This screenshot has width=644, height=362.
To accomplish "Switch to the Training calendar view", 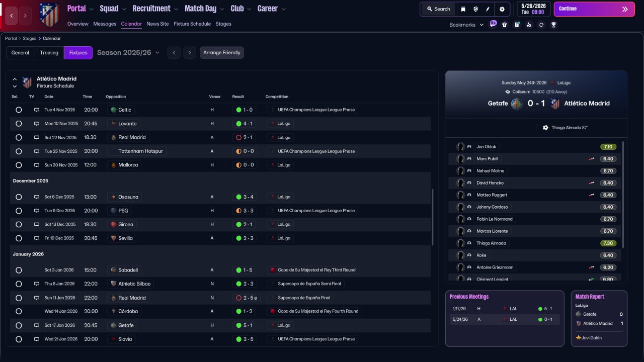I will pos(49,53).
